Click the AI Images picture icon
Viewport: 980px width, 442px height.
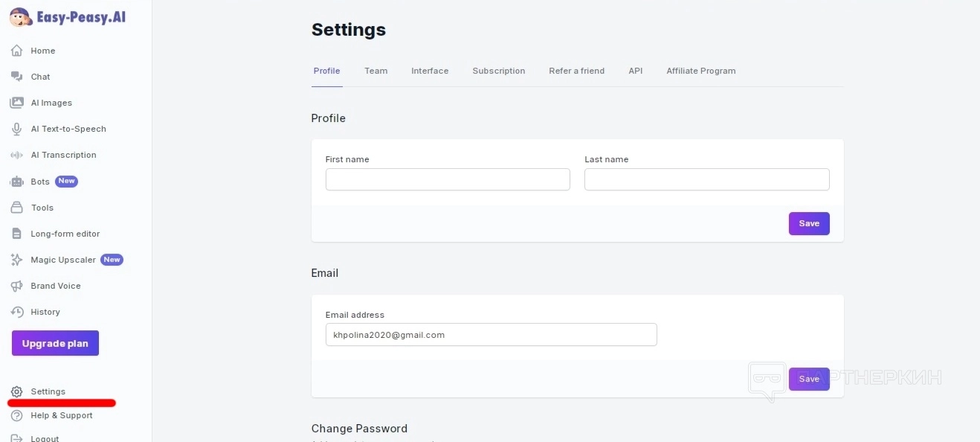point(16,103)
